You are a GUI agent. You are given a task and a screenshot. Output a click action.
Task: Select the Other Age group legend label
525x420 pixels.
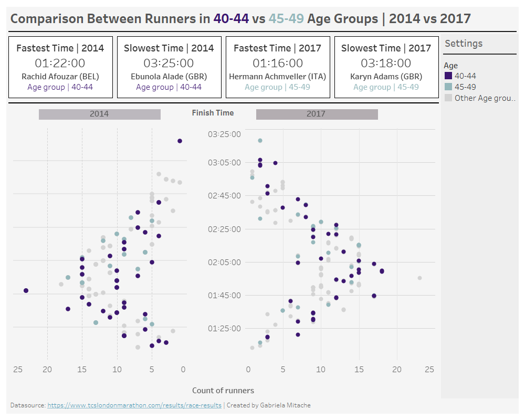point(485,98)
